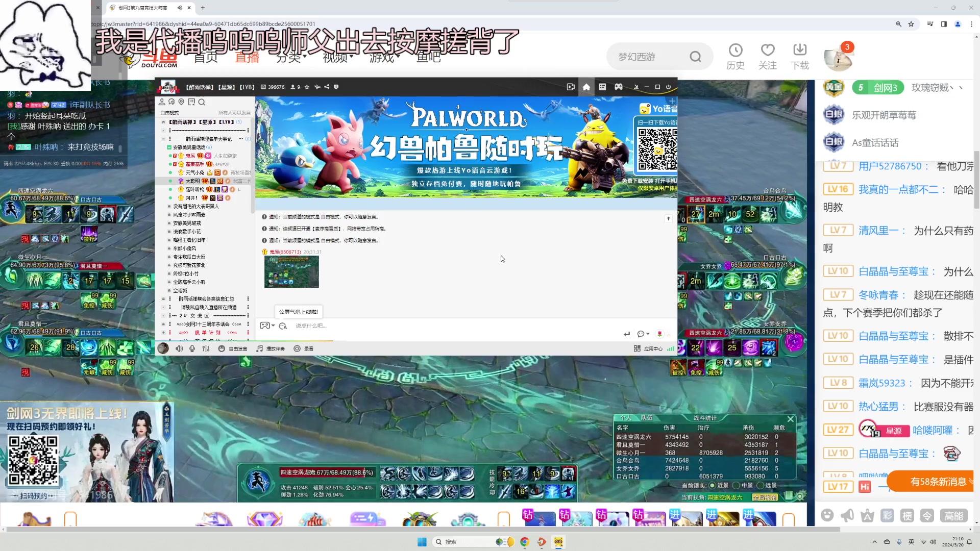Click the share icon beside channel ID

[x=327, y=87]
